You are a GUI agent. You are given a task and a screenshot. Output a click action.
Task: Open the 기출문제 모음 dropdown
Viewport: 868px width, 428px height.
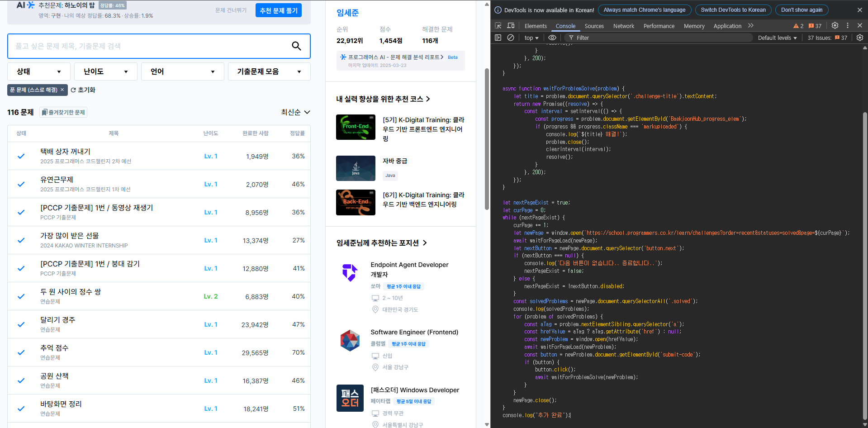point(269,71)
